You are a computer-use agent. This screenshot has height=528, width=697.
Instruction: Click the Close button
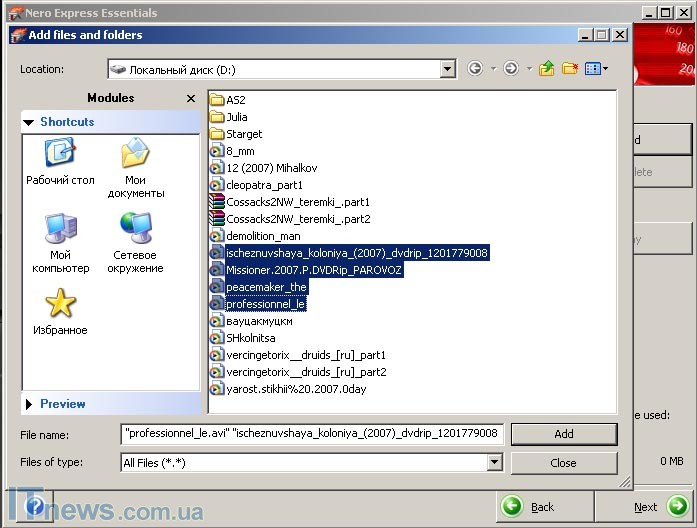[x=563, y=463]
